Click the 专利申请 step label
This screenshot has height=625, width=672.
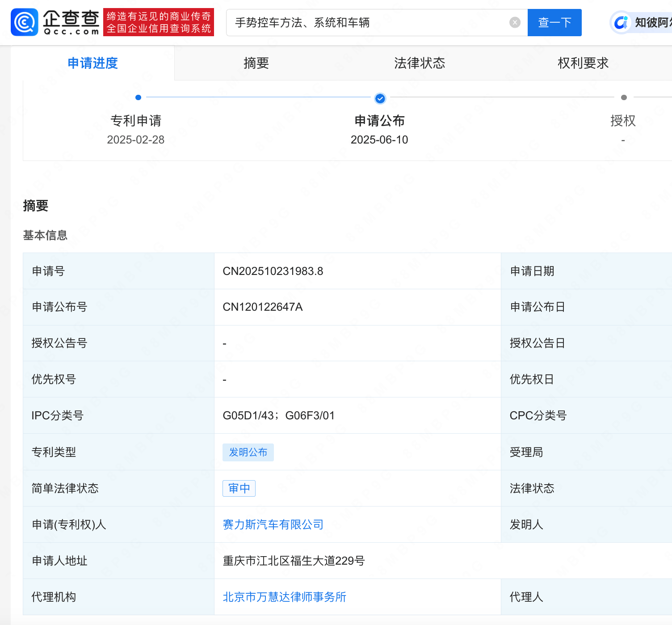coord(136,121)
